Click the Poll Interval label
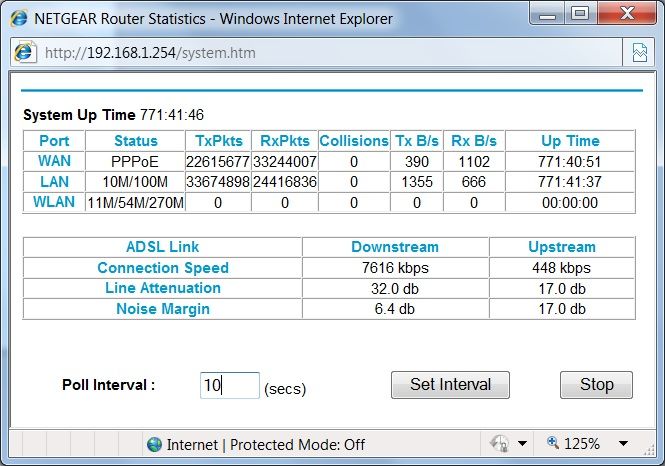This screenshot has height=466, width=665. (109, 385)
